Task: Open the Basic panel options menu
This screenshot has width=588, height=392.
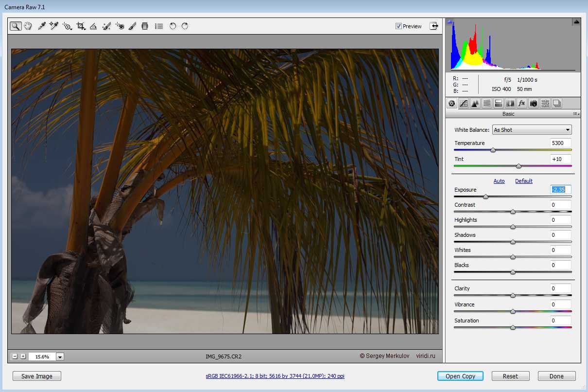Action: tap(576, 114)
